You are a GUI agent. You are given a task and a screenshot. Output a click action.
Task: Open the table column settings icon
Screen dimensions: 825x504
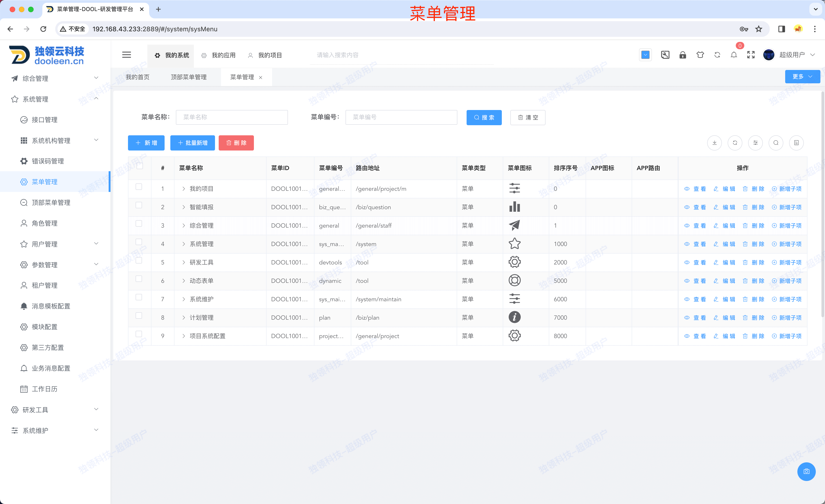point(755,143)
